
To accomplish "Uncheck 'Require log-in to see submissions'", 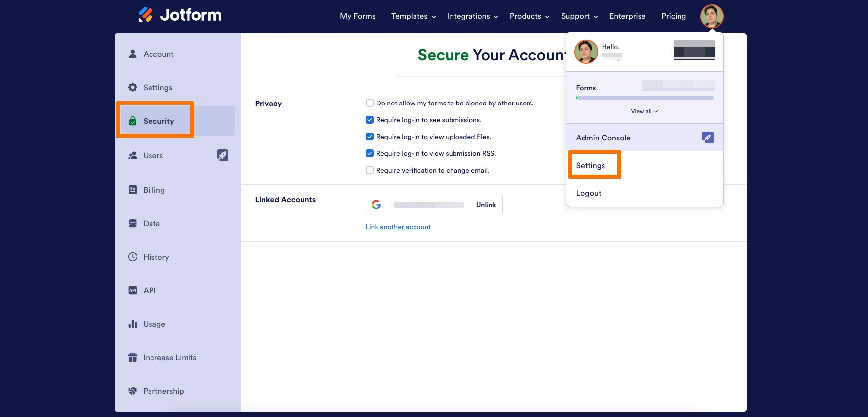I will click(370, 120).
